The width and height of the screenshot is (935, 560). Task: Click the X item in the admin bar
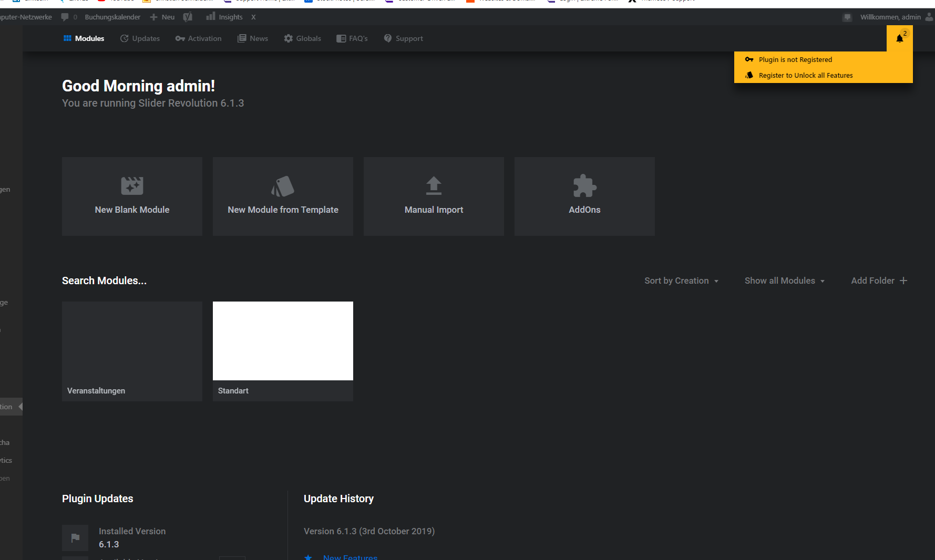253,17
